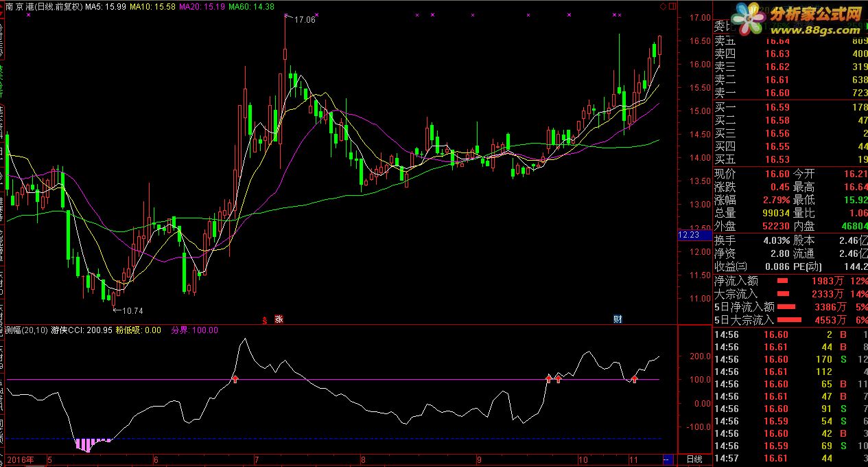Click the 涨幅 2.79% percentage value
Image resolution: width=868 pixels, height=467 pixels.
coord(775,200)
